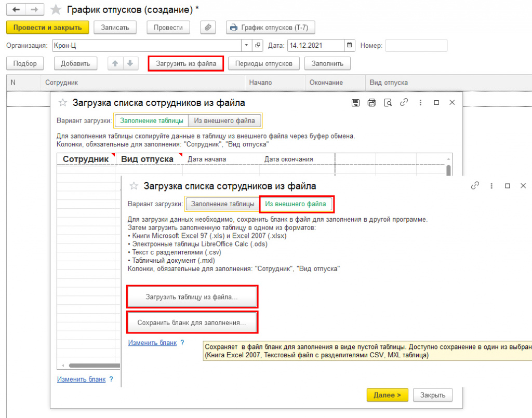The image size is (532, 418).
Task: Click Изменить бланк link in front dialog
Action: (152, 343)
